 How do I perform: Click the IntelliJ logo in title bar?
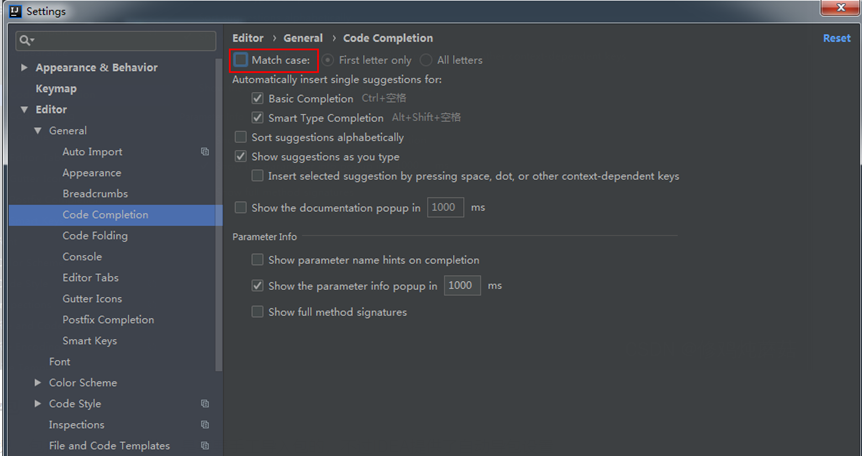15,11
